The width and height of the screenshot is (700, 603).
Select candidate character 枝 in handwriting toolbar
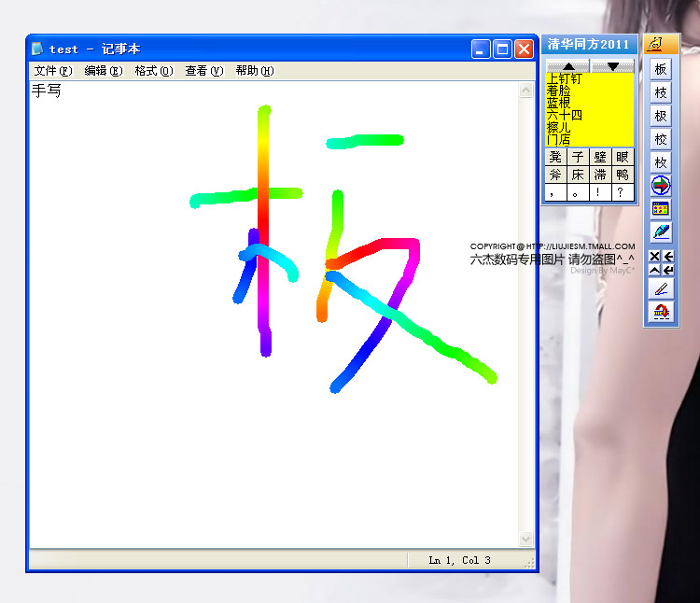(x=661, y=92)
